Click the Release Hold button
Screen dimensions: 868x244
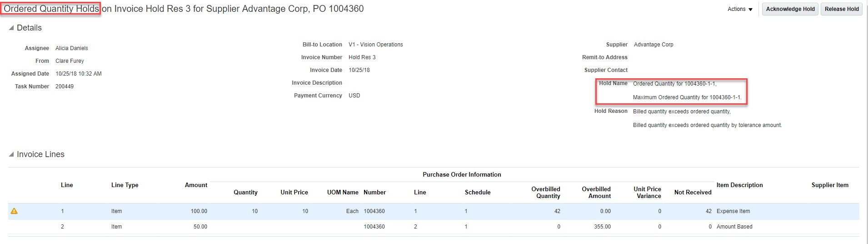point(841,9)
